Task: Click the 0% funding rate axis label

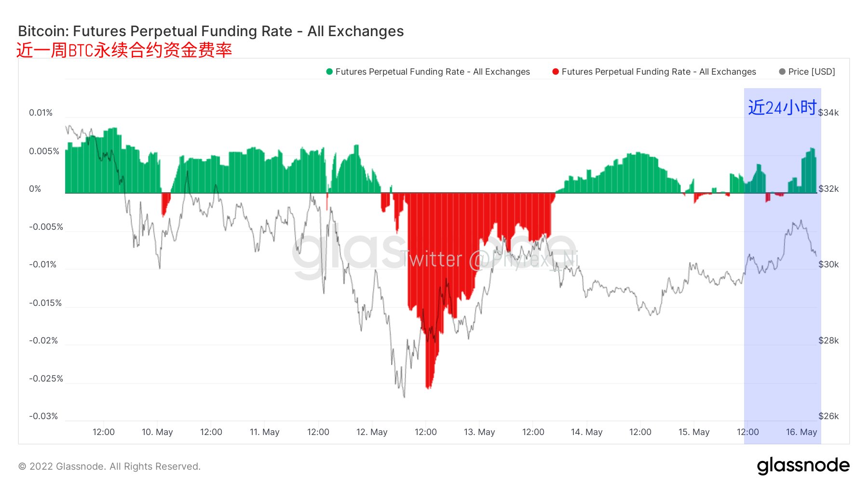Action: 35,189
